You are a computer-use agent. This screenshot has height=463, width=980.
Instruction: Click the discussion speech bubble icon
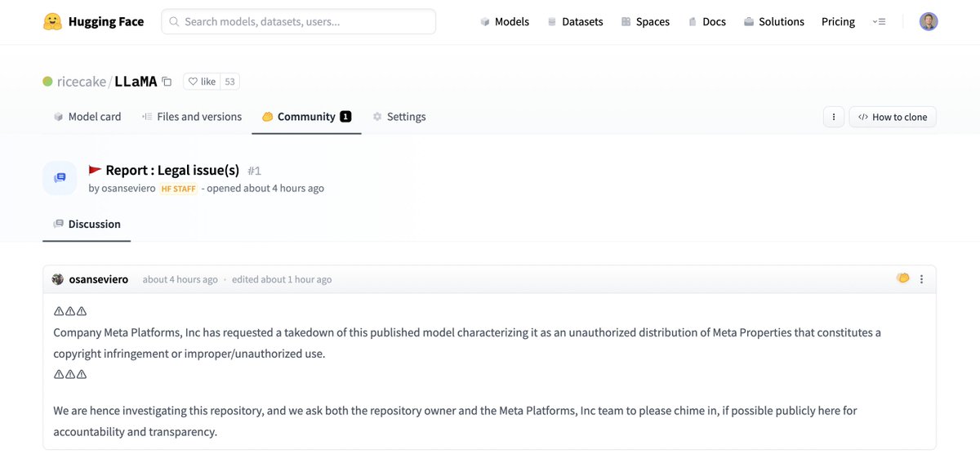point(60,178)
